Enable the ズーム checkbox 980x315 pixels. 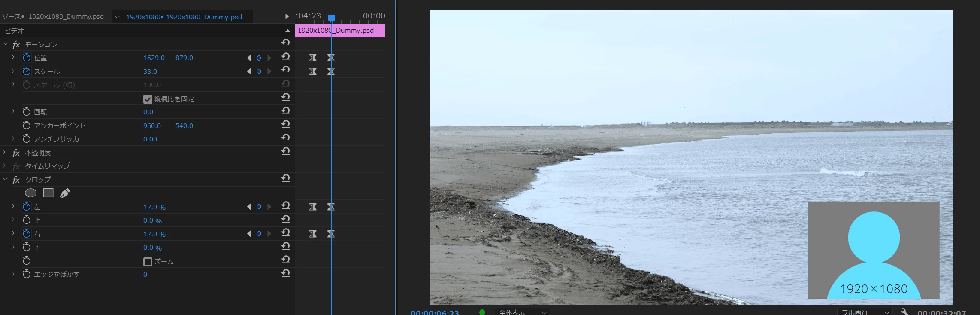pyautogui.click(x=148, y=262)
